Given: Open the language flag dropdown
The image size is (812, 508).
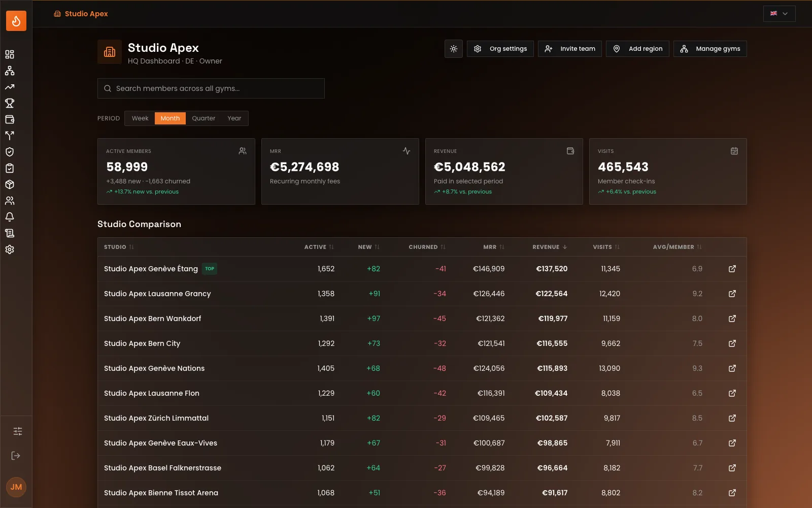Looking at the screenshot, I should (779, 14).
